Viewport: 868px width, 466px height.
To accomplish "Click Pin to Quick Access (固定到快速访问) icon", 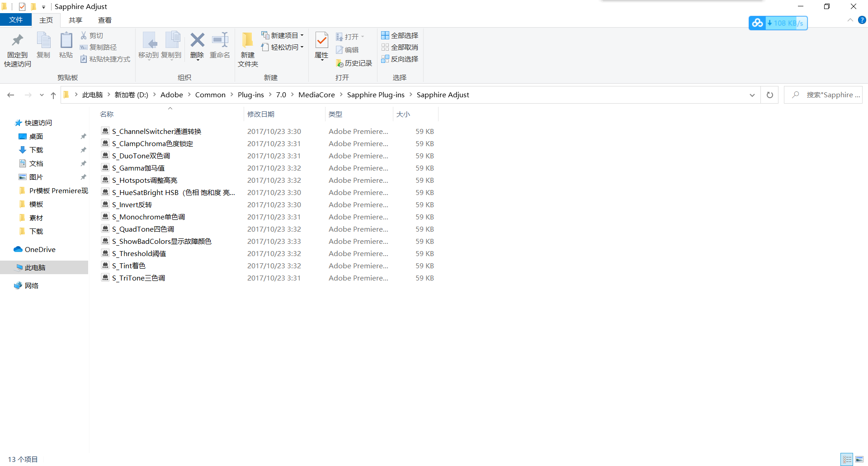I will [17, 41].
